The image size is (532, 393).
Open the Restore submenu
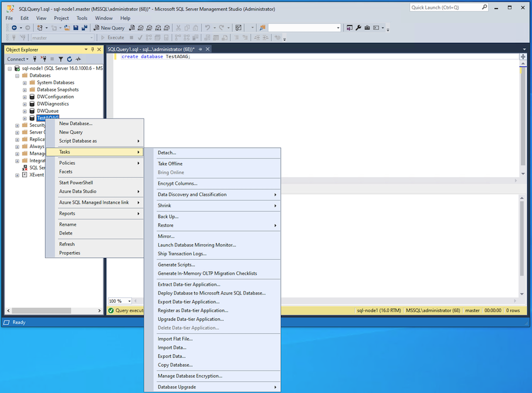(212, 225)
